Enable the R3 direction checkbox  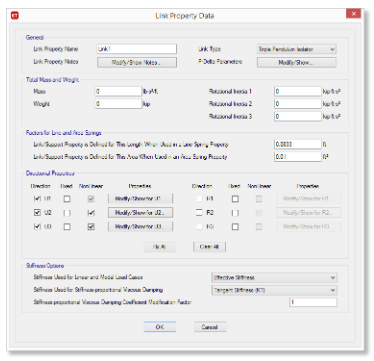[199, 226]
